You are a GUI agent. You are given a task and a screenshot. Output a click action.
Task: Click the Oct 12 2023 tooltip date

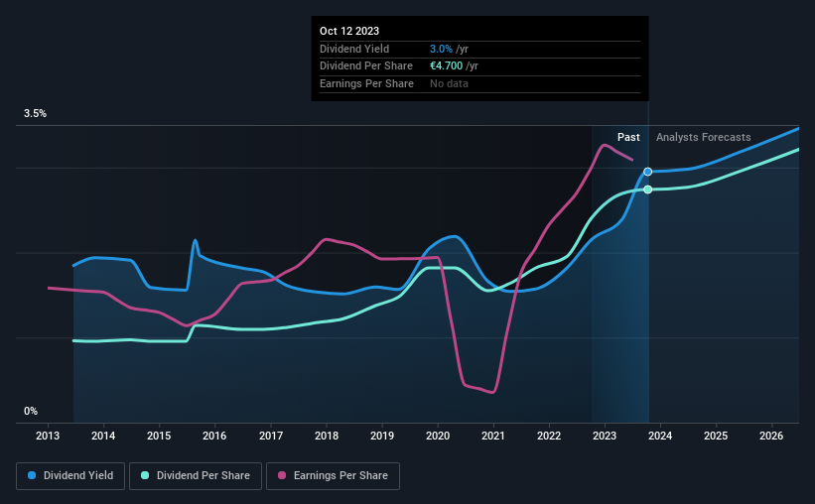[349, 31]
